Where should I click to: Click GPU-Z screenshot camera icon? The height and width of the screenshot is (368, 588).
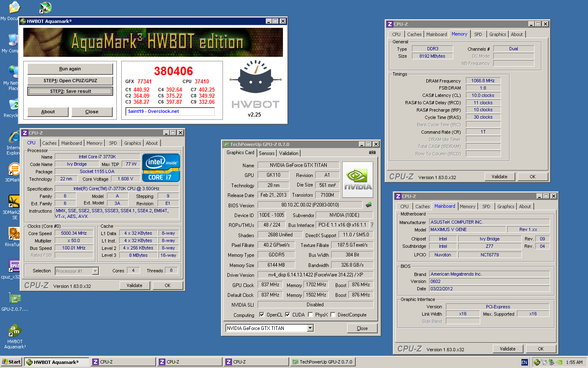[372, 153]
